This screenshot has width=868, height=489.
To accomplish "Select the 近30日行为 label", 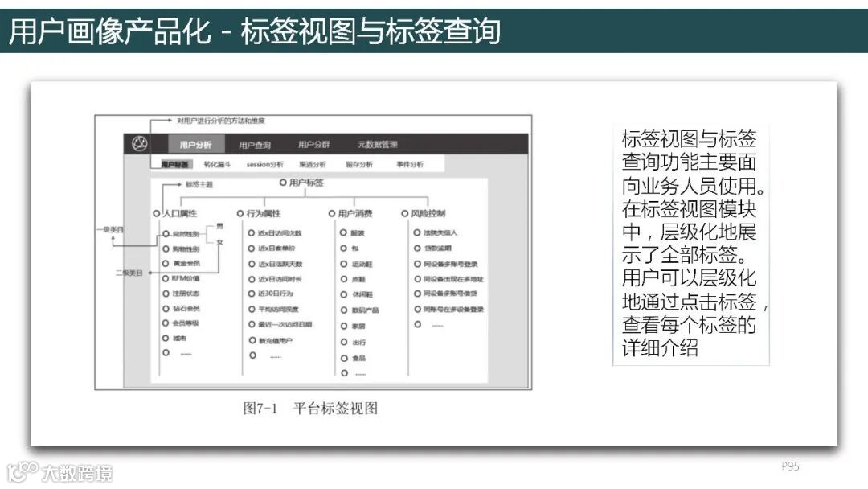I will coord(271,294).
